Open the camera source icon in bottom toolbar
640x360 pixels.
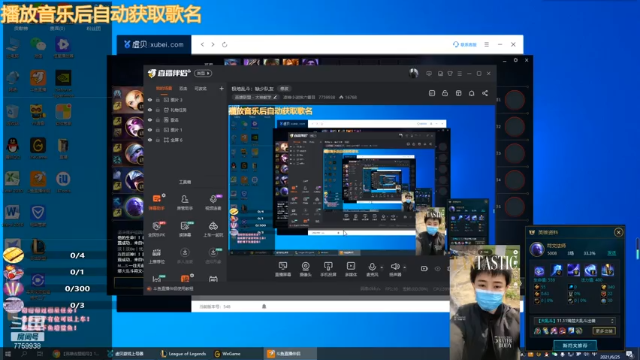(x=305, y=267)
